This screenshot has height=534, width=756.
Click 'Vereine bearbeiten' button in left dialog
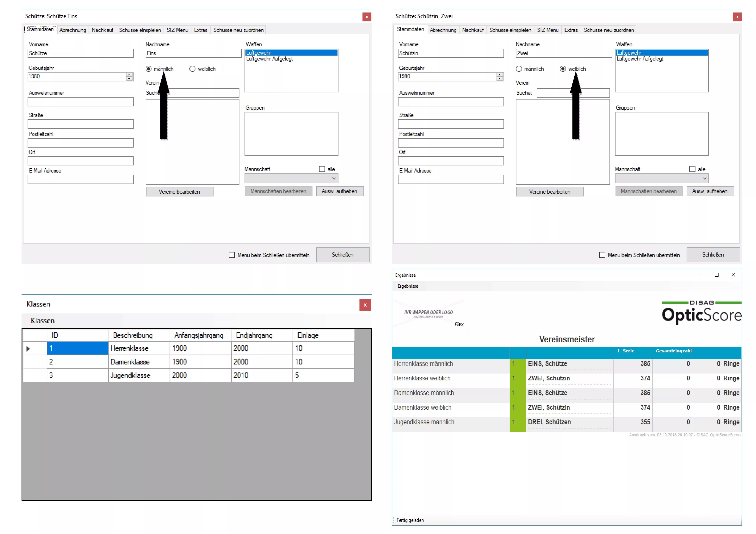[179, 192]
